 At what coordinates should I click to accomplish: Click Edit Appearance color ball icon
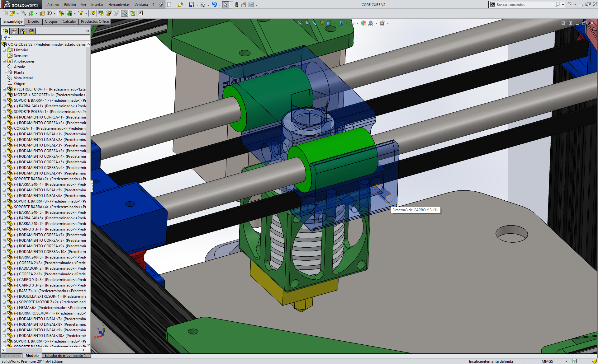click(363, 23)
